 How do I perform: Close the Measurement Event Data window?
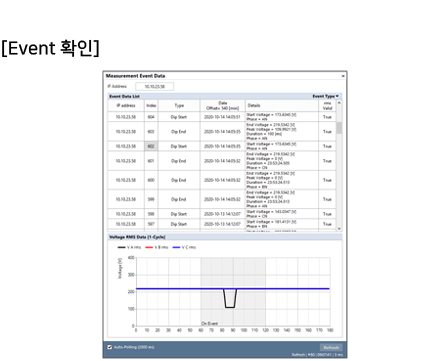[343, 76]
